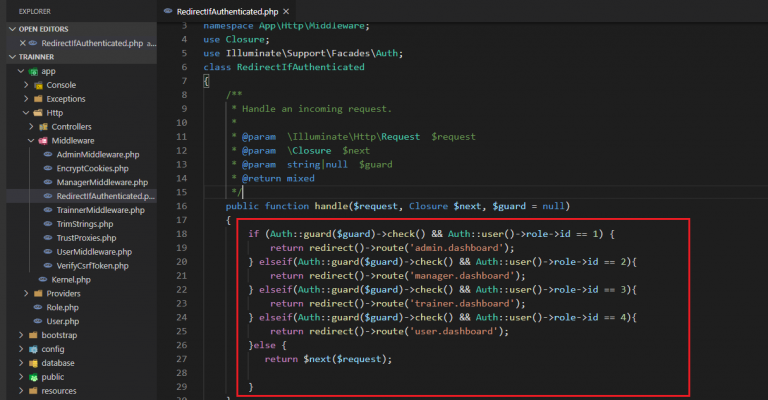This screenshot has height=400, width=768.
Task: Click the config folder icon
Action: [33, 349]
